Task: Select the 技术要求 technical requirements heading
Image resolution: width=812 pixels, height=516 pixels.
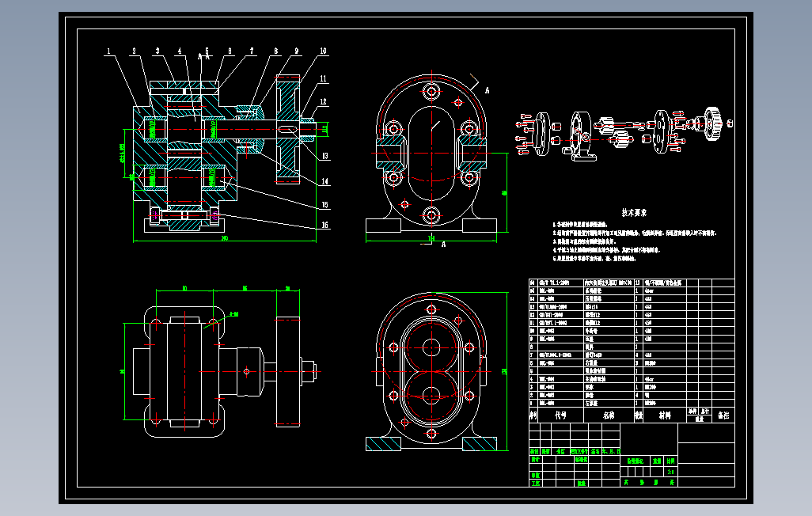Action: coord(634,213)
